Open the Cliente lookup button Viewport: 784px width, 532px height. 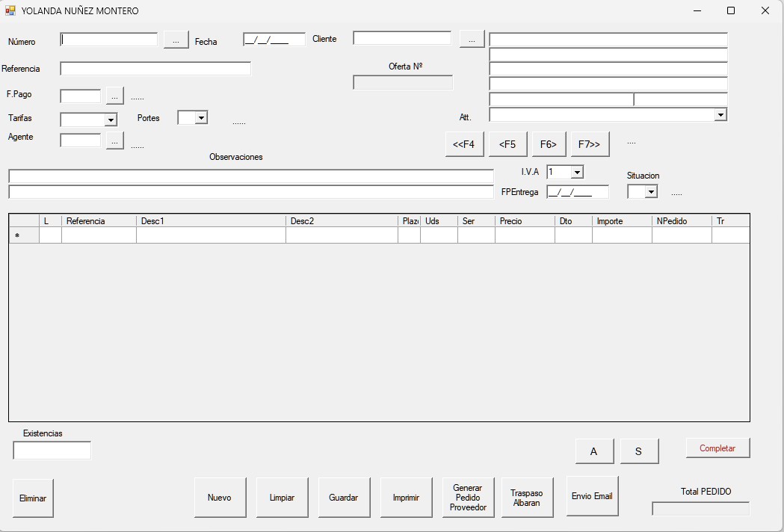(x=472, y=39)
